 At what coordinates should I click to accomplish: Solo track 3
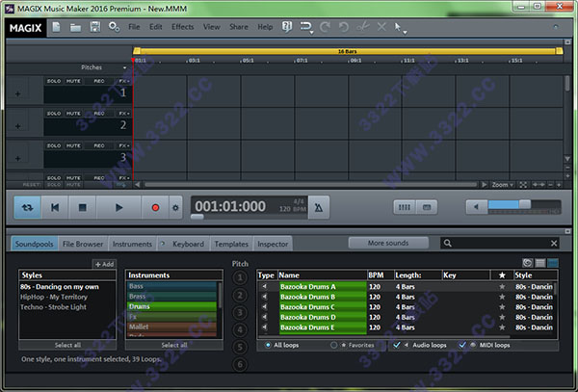pyautogui.click(x=54, y=145)
